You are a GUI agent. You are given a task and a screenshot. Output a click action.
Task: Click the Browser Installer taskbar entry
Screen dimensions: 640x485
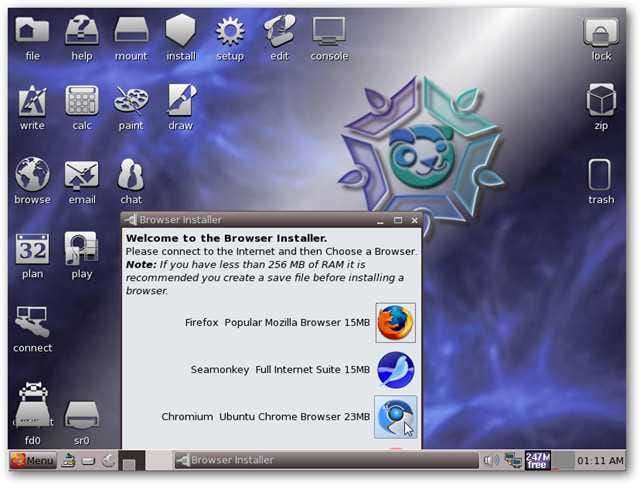coord(326,460)
